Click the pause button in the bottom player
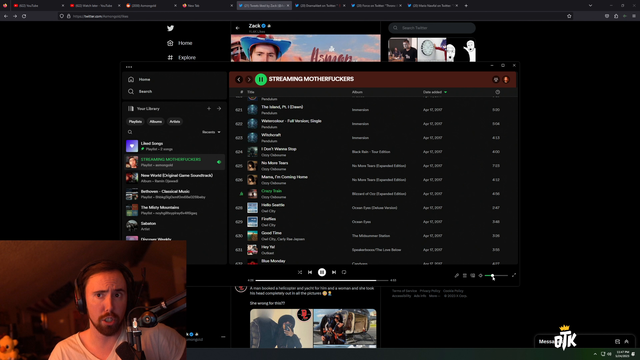 click(x=322, y=272)
